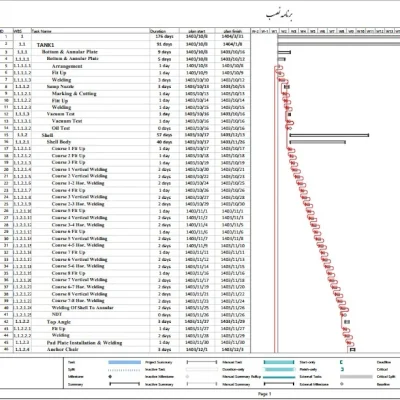Viewport: 400px width, 400px height.
Task: Click the Start-only bracket symbol in legend
Action: (x=341, y=362)
